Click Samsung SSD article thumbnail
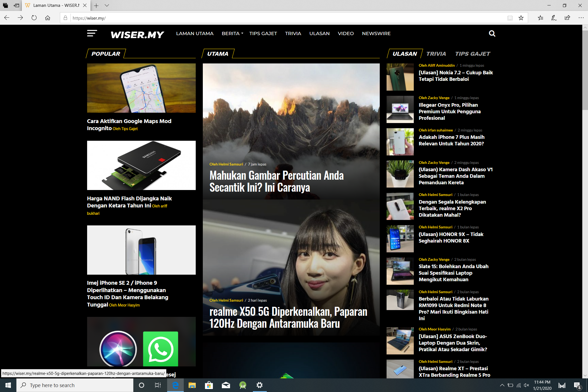The height and width of the screenshot is (392, 588). [x=141, y=165]
